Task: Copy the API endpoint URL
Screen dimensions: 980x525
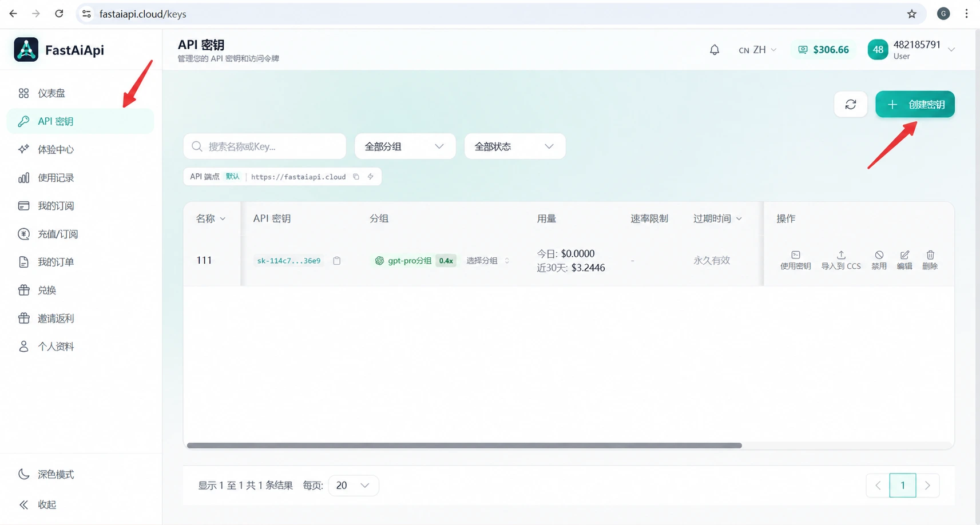Action: pos(356,177)
